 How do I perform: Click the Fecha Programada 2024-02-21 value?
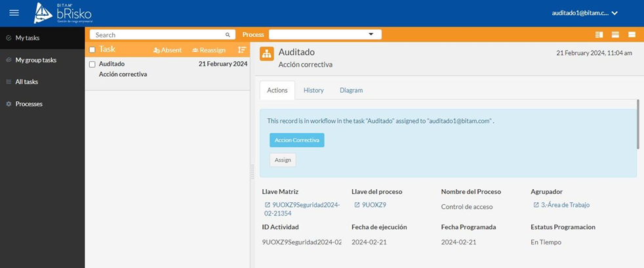click(x=458, y=242)
